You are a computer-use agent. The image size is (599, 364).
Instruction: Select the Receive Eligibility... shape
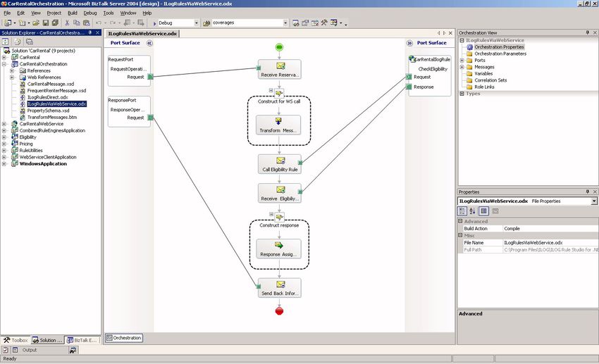click(x=280, y=193)
